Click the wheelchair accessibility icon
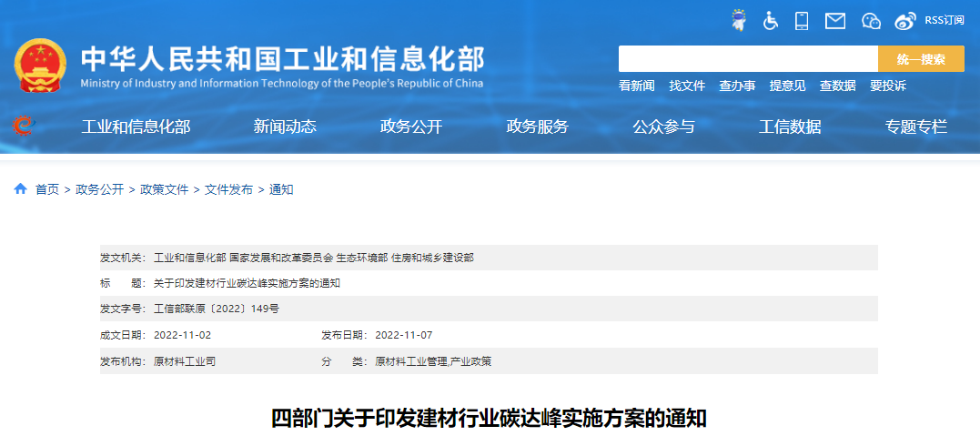Viewport: 980px width, 436px height. pos(771,20)
